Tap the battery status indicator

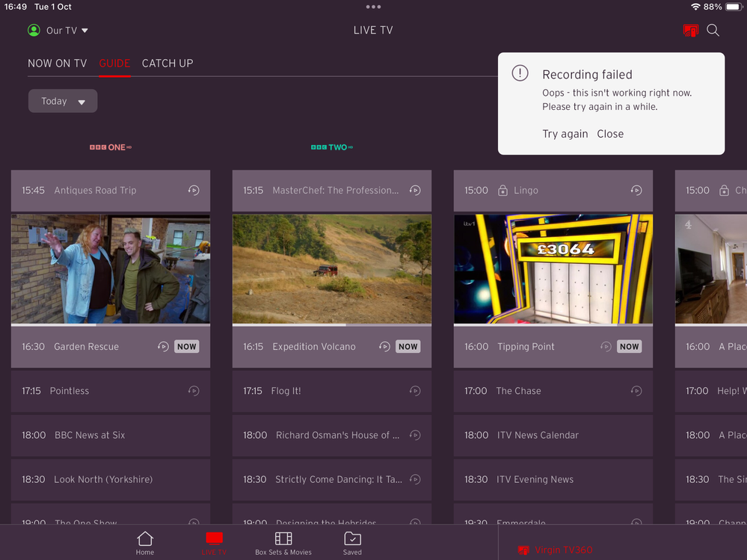tap(734, 7)
